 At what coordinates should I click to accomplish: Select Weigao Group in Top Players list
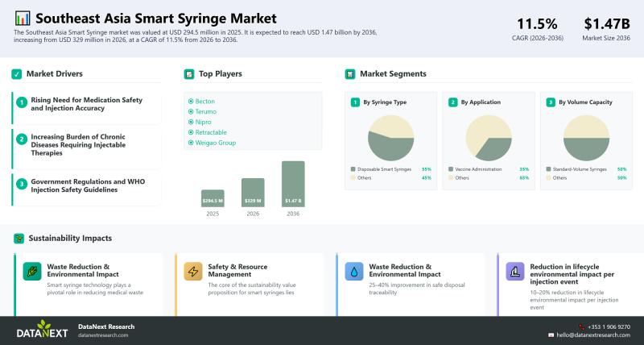point(215,142)
